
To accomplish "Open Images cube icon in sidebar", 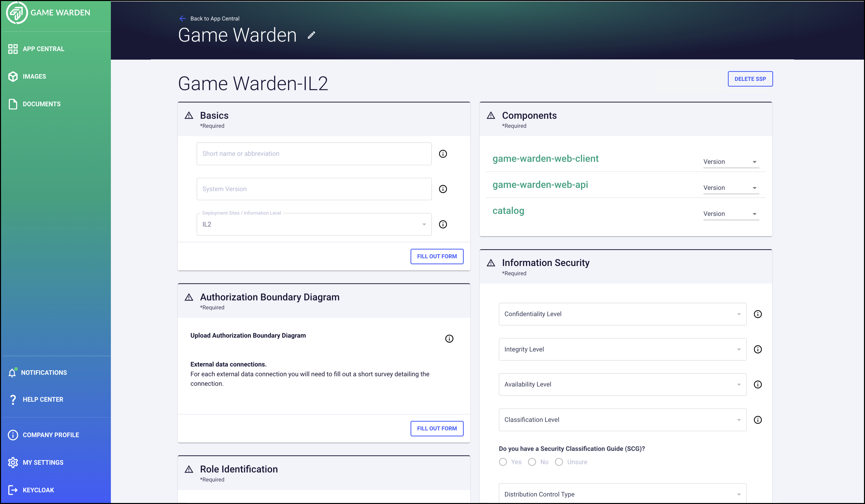I will (x=13, y=76).
